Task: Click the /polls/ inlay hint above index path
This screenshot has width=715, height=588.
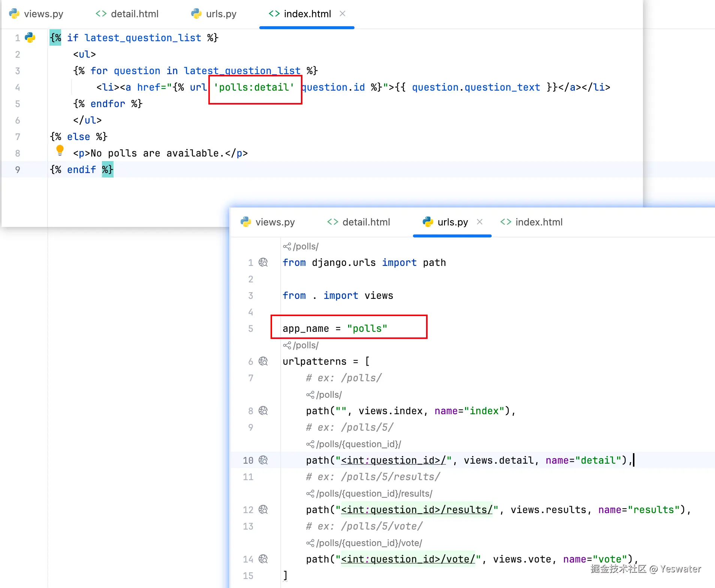Action: pyautogui.click(x=324, y=395)
